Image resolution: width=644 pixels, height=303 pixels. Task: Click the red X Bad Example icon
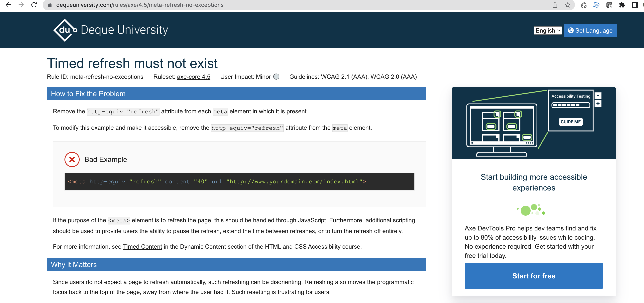pos(72,159)
